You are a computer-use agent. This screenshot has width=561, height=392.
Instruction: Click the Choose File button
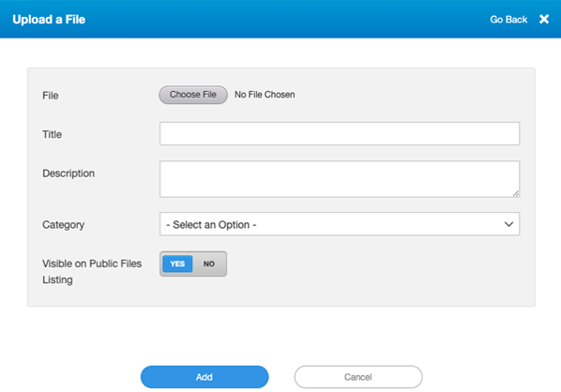[x=193, y=95]
